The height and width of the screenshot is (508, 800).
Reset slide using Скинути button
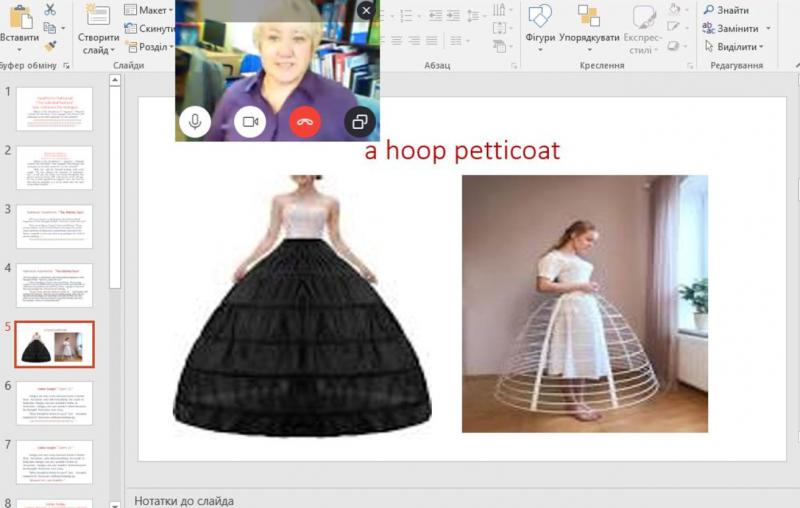point(150,28)
